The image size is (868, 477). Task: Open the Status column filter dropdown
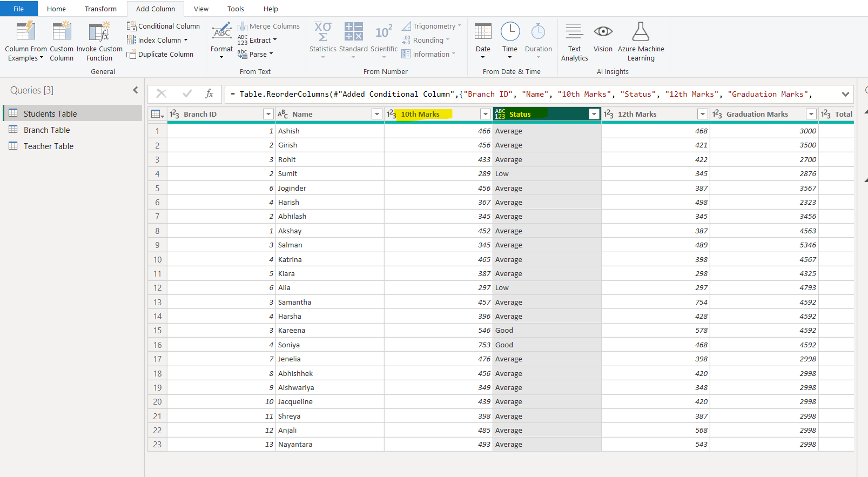tap(594, 114)
